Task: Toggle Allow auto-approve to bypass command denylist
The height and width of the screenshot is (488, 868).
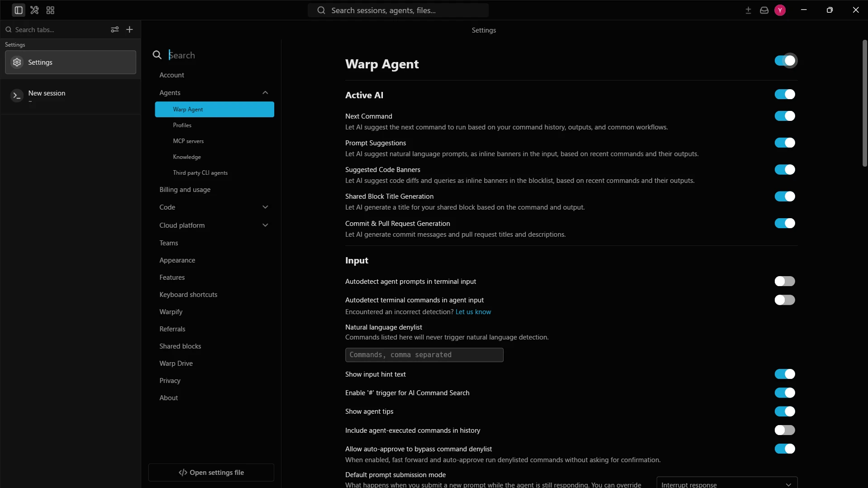Action: (785, 449)
